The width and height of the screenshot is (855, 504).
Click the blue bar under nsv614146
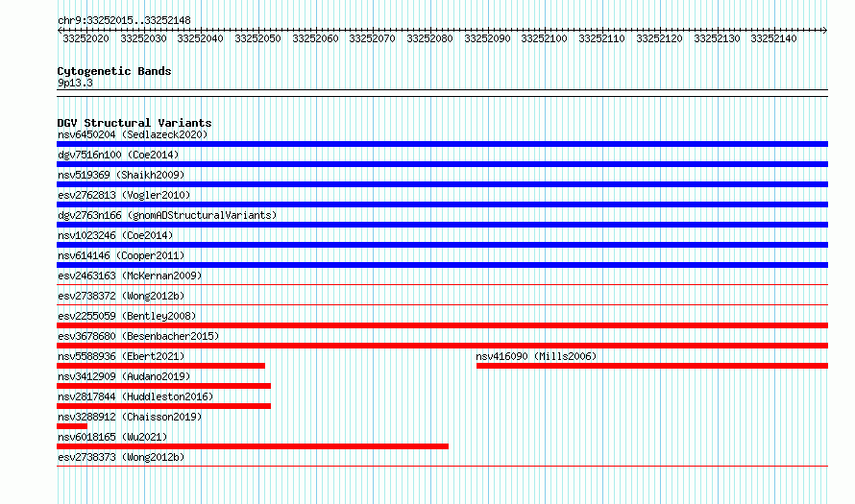pos(442,265)
